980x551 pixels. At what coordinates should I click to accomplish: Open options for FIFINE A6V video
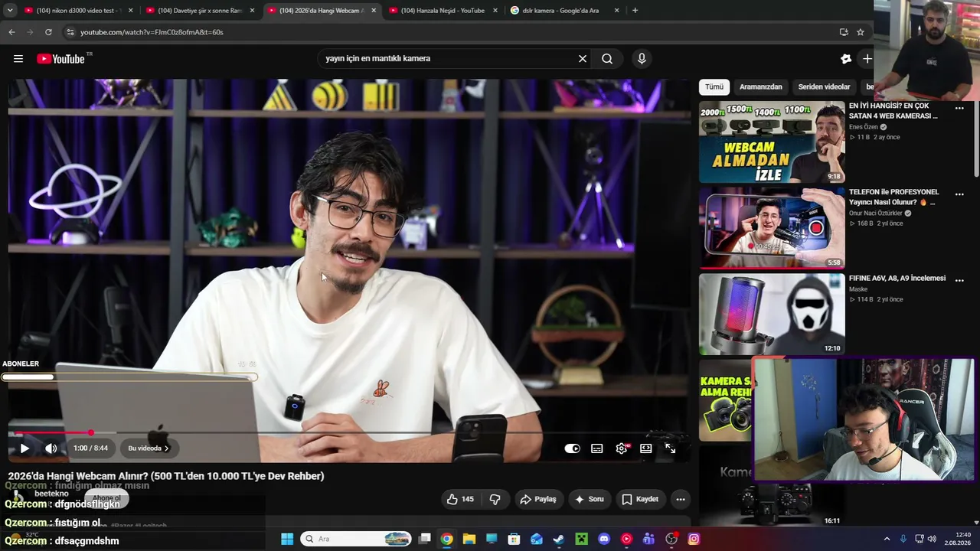click(959, 280)
